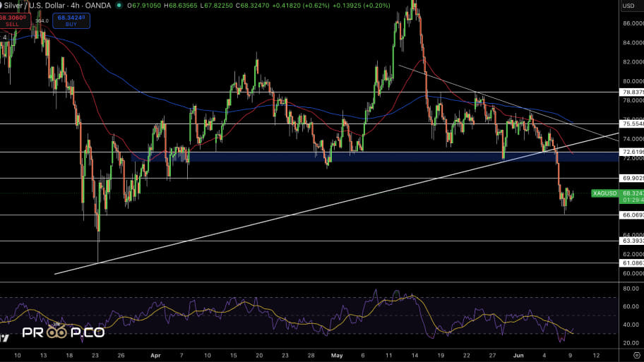
Task: Click the Apr label on time axis
Action: pyautogui.click(x=155, y=356)
